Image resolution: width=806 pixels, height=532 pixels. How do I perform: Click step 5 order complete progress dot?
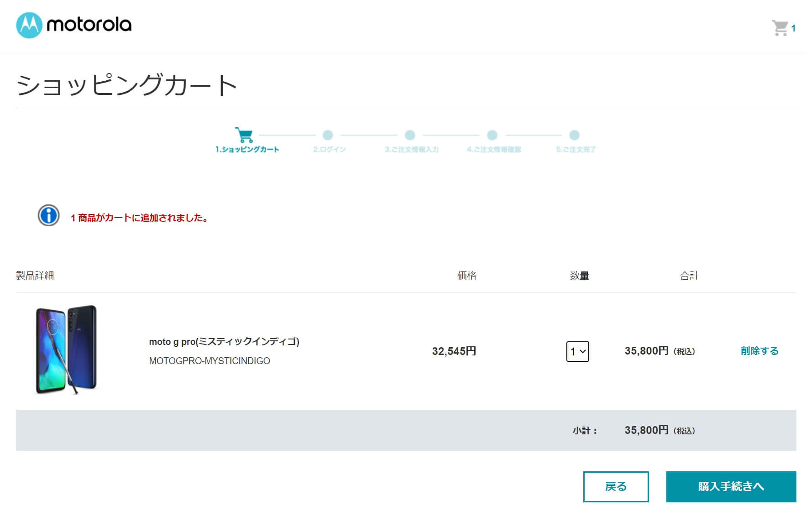pyautogui.click(x=574, y=135)
